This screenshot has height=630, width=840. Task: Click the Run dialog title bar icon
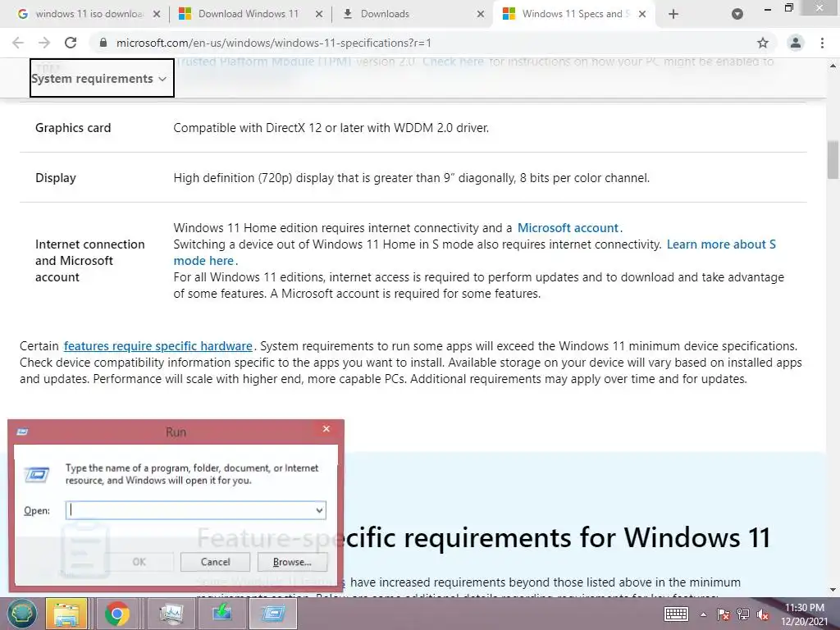pos(22,431)
